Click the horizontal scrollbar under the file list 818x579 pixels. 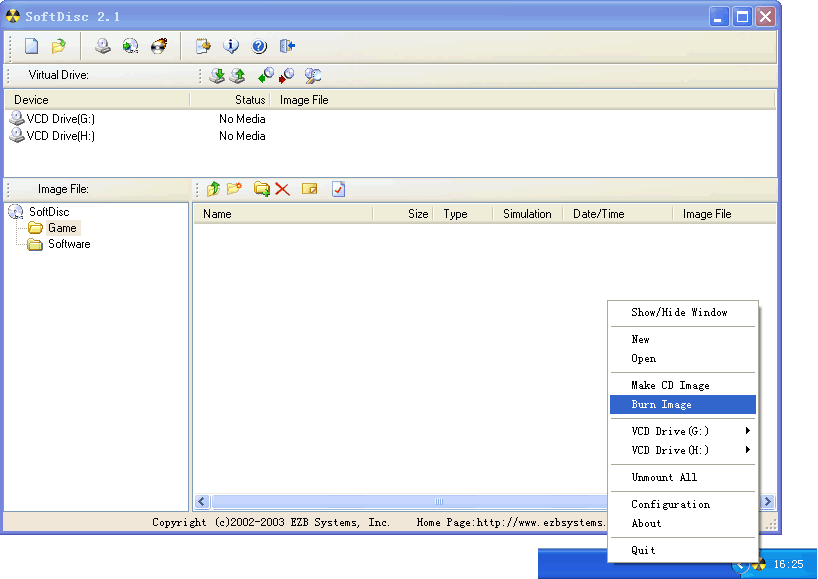(x=437, y=501)
